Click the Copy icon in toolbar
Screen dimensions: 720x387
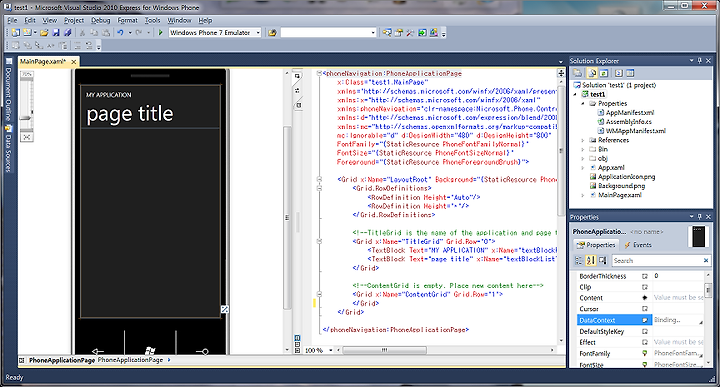(94, 33)
